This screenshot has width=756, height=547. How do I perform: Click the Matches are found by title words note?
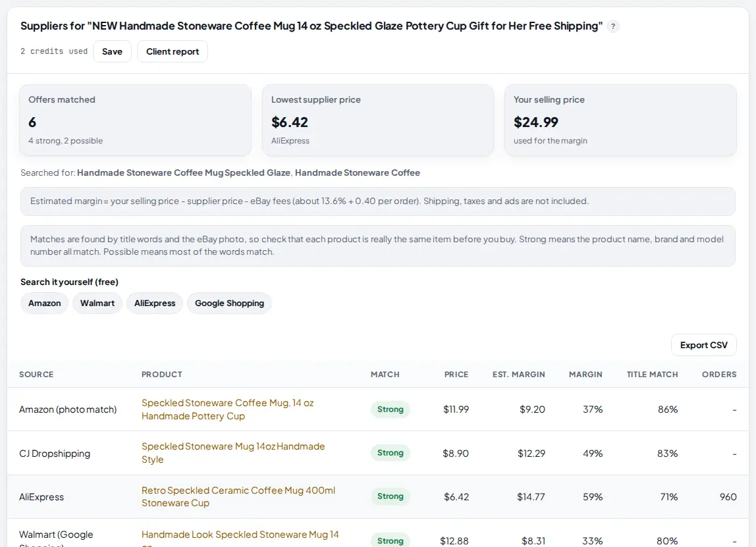377,246
